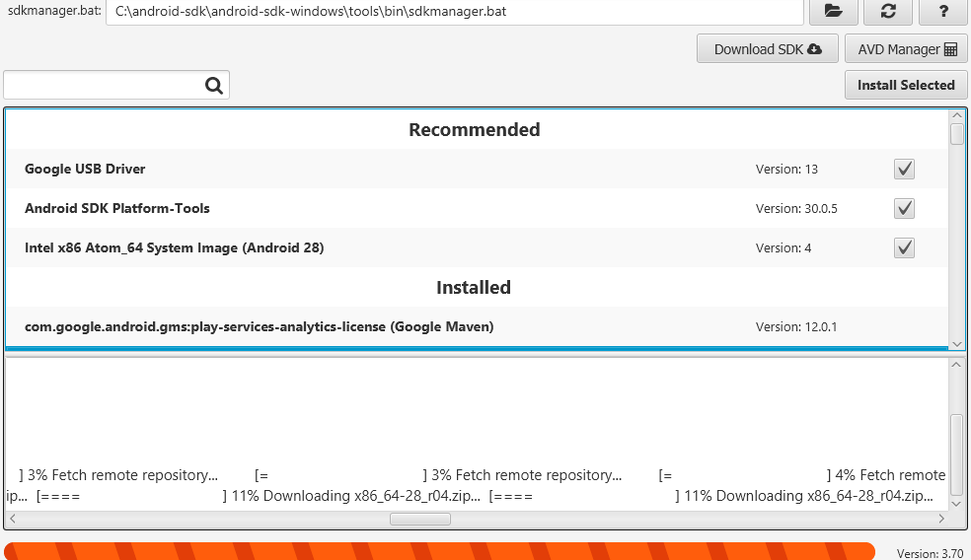This screenshot has width=971, height=560.
Task: Click the search magnifier icon
Action: (214, 86)
